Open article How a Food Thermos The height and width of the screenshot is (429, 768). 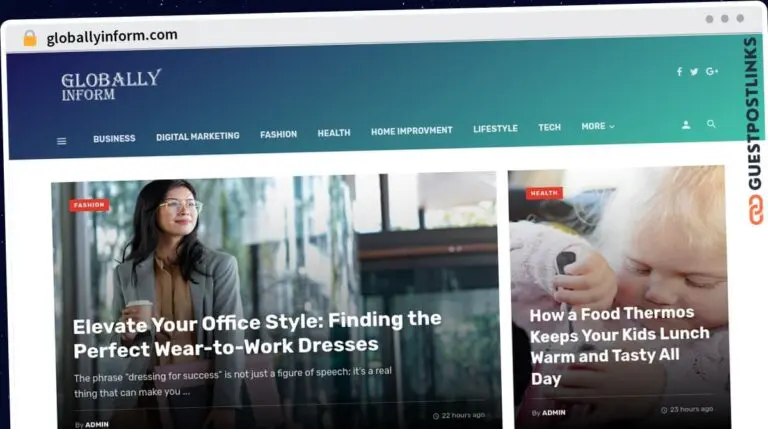point(620,345)
